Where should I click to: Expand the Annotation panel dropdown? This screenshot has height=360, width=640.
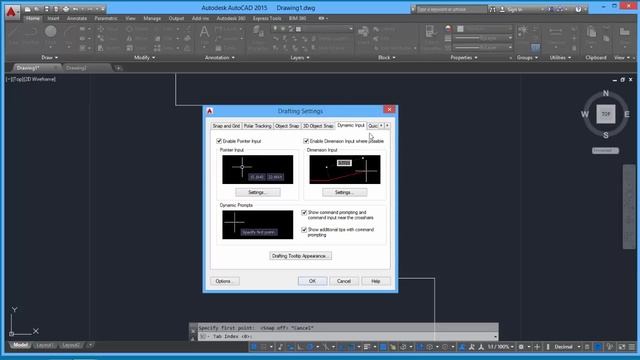tap(220, 58)
